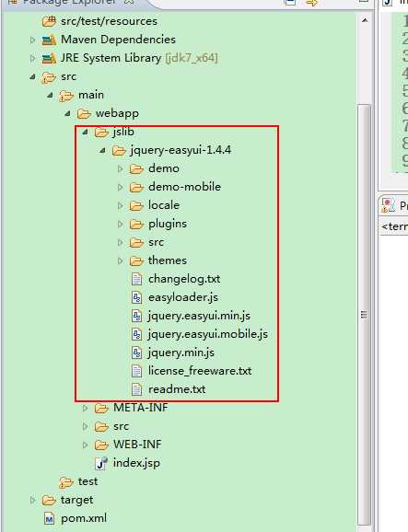Expand the locale folder arrow
The image size is (408, 532).
tap(120, 205)
